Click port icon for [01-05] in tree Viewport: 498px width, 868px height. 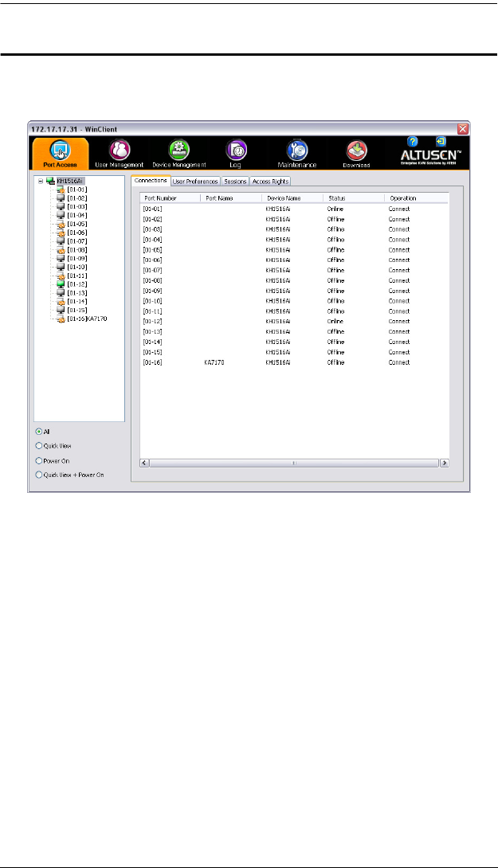[x=61, y=225]
